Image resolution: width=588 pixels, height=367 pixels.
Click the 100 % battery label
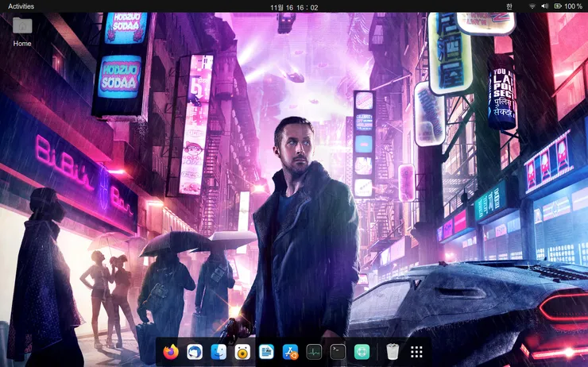point(574,6)
